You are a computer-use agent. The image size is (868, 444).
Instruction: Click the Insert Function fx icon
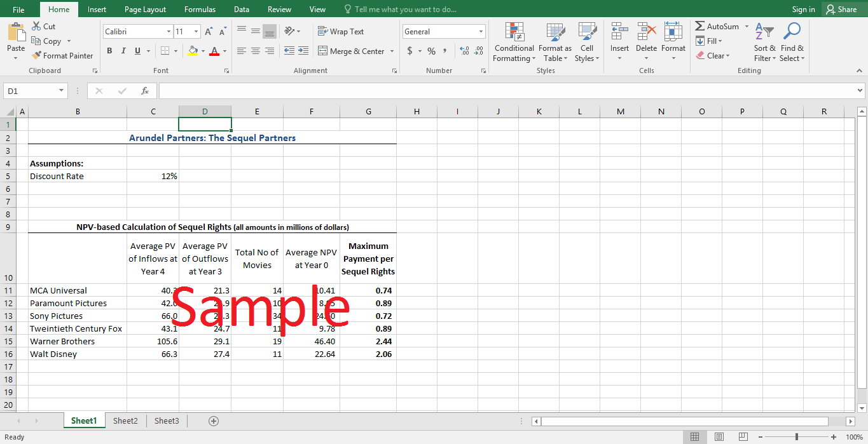[x=145, y=91]
